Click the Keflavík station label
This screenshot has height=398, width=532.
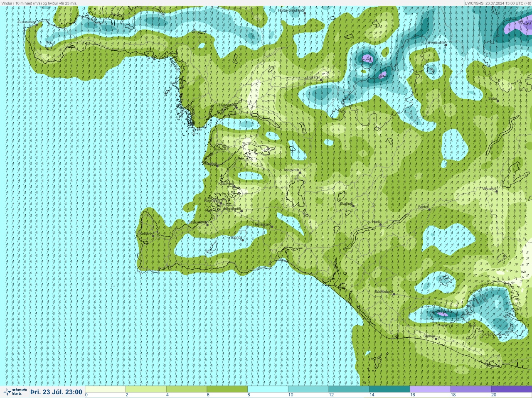point(146,233)
